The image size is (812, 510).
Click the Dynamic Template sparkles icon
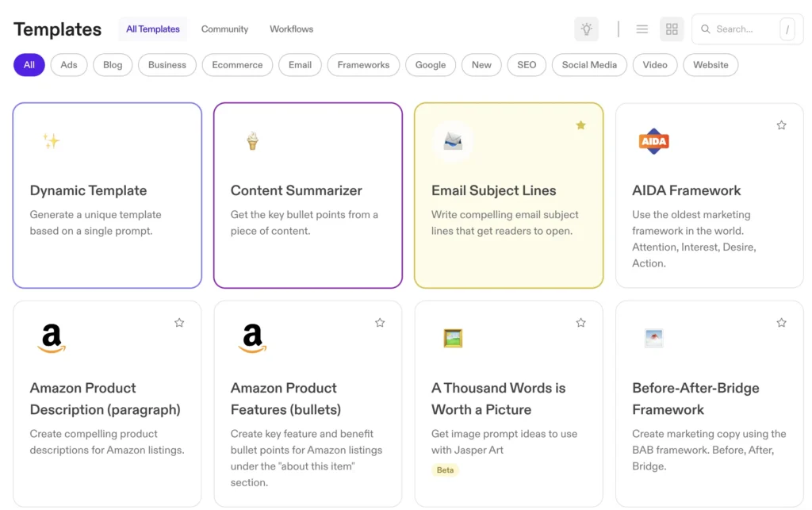coord(50,140)
